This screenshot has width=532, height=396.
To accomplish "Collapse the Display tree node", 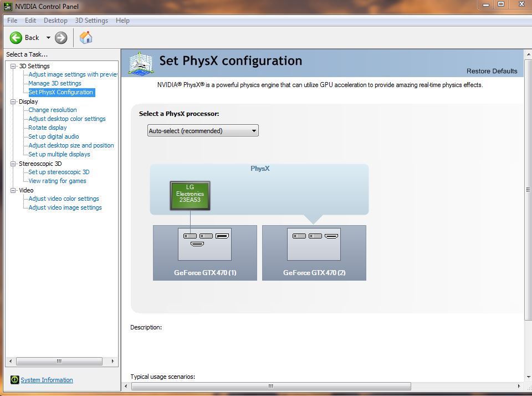I will click(x=13, y=101).
